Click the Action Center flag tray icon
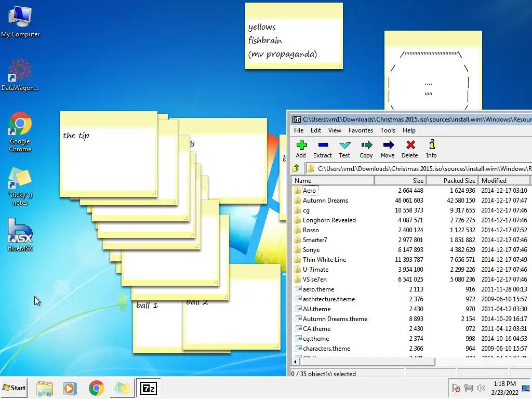 tap(456, 388)
